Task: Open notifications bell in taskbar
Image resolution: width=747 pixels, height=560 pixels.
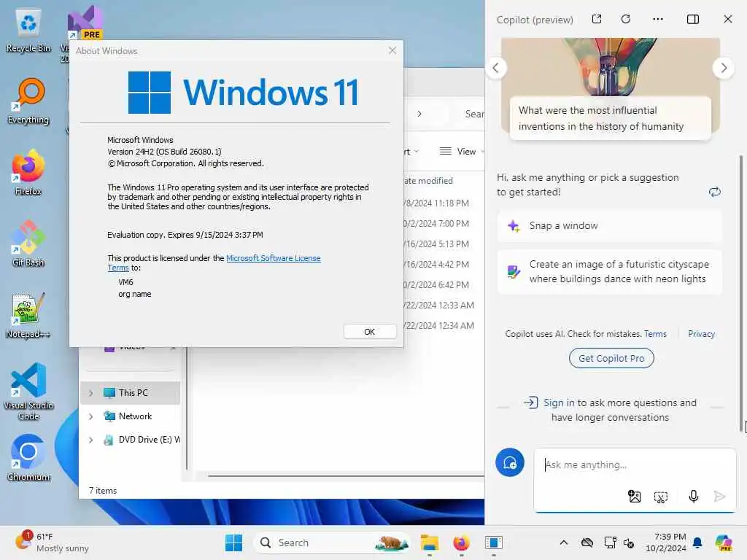Action: click(x=697, y=542)
